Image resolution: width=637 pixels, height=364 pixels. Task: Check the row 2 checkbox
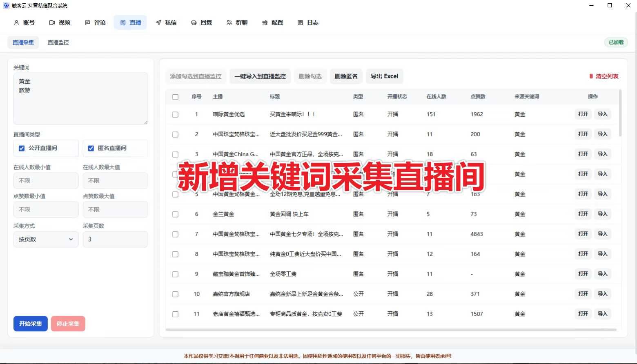[176, 135]
